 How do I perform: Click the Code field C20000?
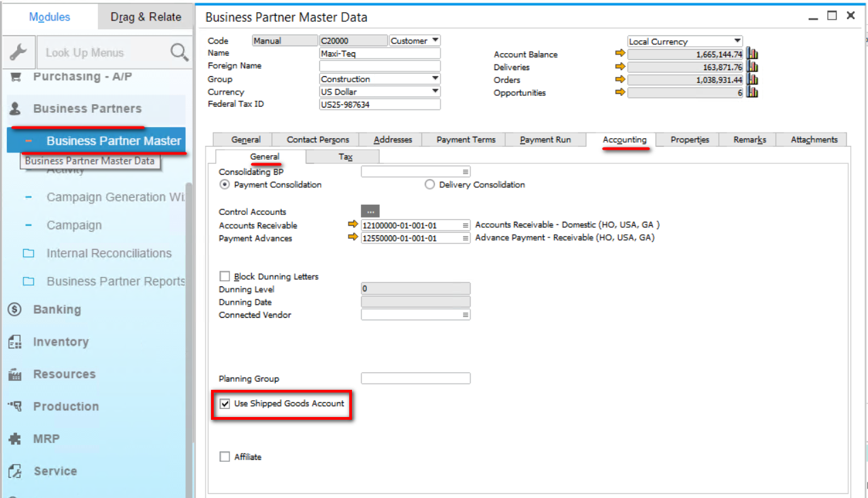[353, 41]
